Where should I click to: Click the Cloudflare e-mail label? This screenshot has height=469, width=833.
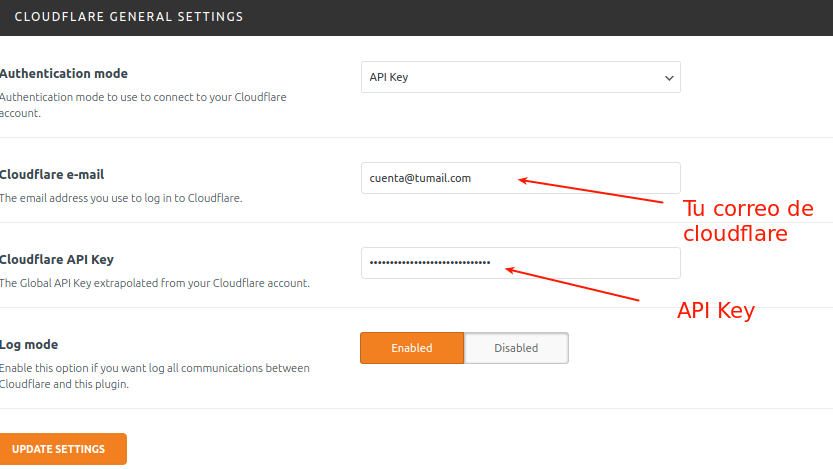52,174
